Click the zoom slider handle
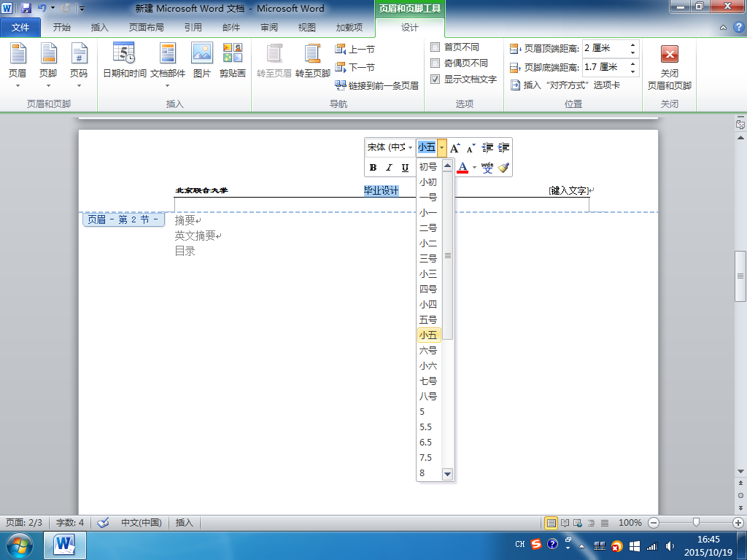 696,523
